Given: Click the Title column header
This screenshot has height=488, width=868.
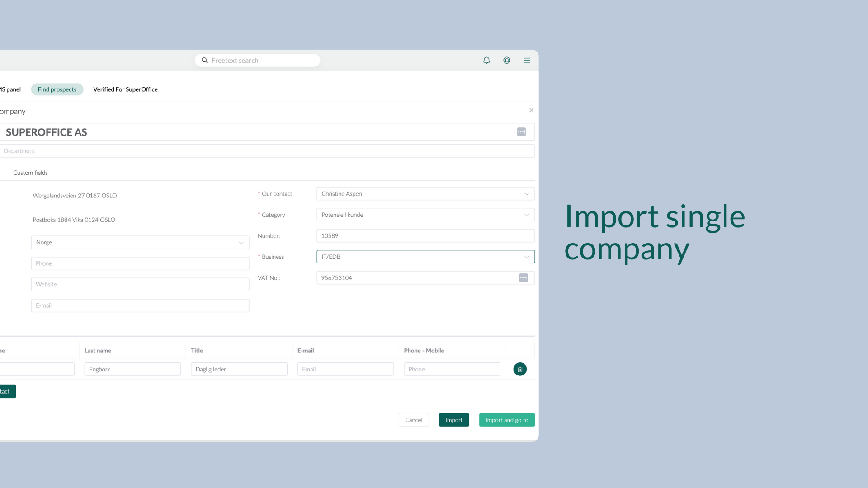Looking at the screenshot, I should pyautogui.click(x=197, y=351).
